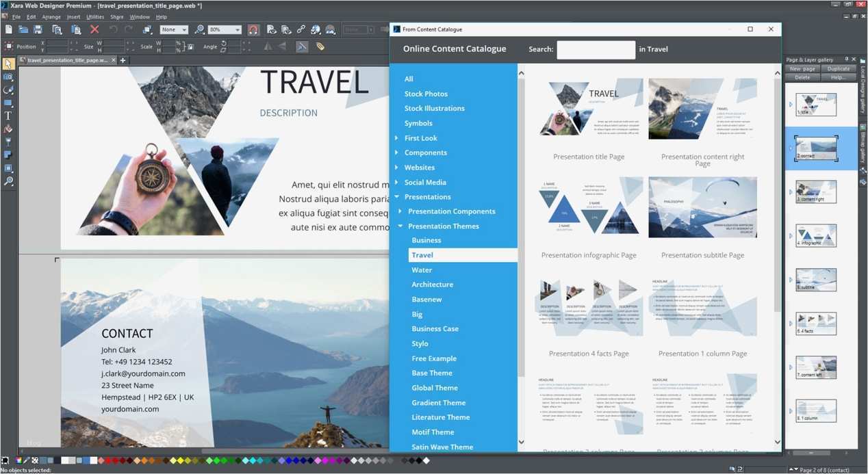Click the Save document icon

tap(38, 29)
